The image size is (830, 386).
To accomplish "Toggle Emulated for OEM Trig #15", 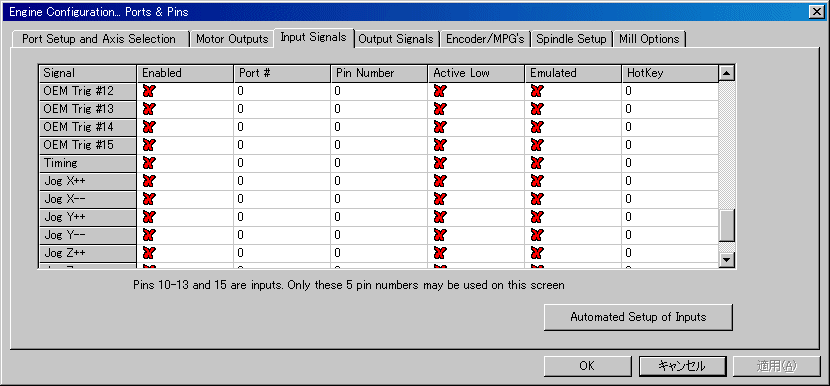I will 537,145.
